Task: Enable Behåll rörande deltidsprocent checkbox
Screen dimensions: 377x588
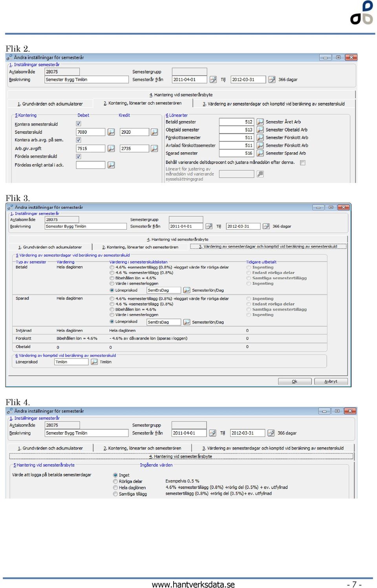Action: click(x=303, y=163)
